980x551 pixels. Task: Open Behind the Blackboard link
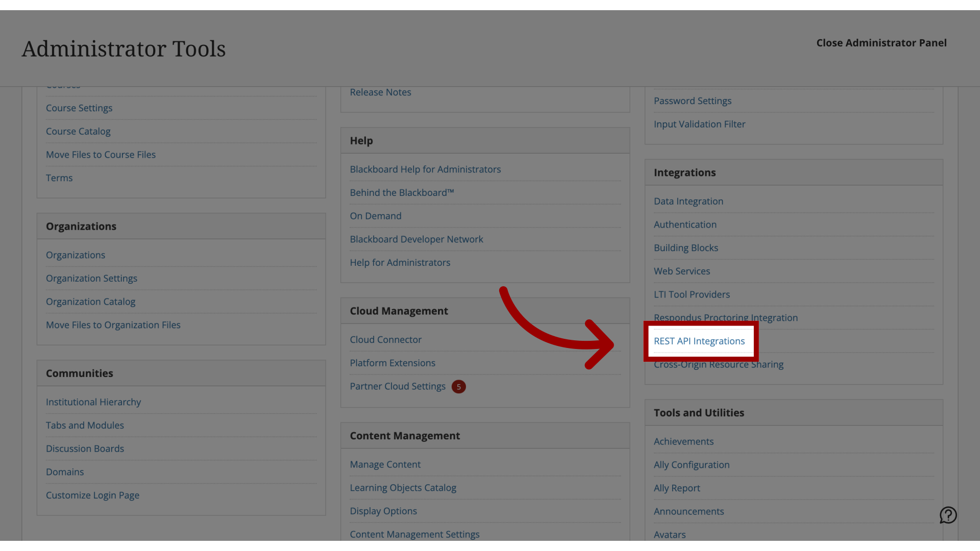tap(402, 193)
